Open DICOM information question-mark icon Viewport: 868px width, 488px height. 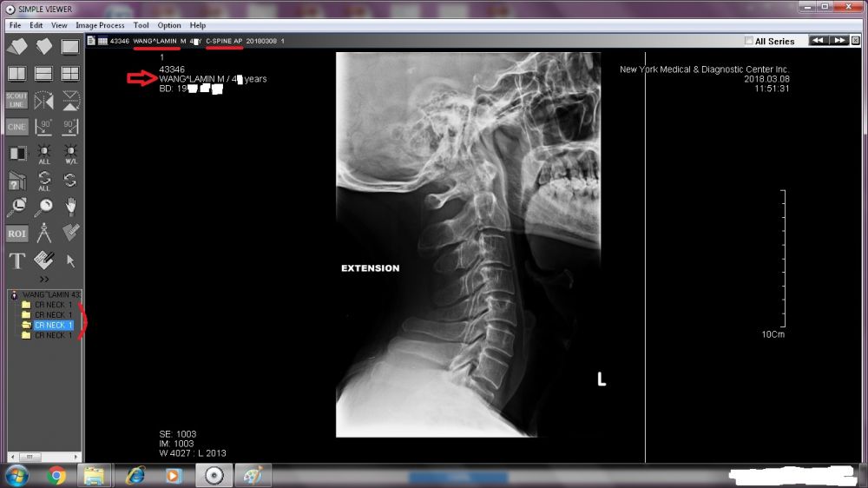pos(16,181)
